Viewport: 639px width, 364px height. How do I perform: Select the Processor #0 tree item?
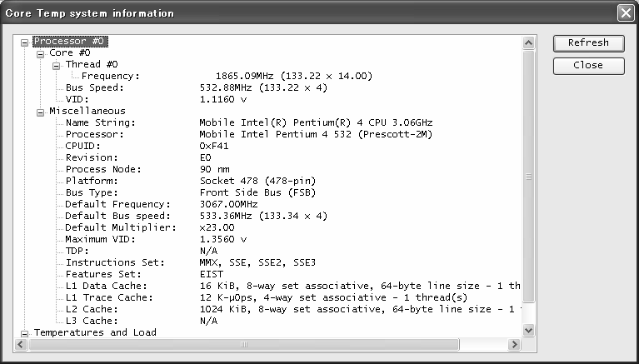tap(70, 41)
